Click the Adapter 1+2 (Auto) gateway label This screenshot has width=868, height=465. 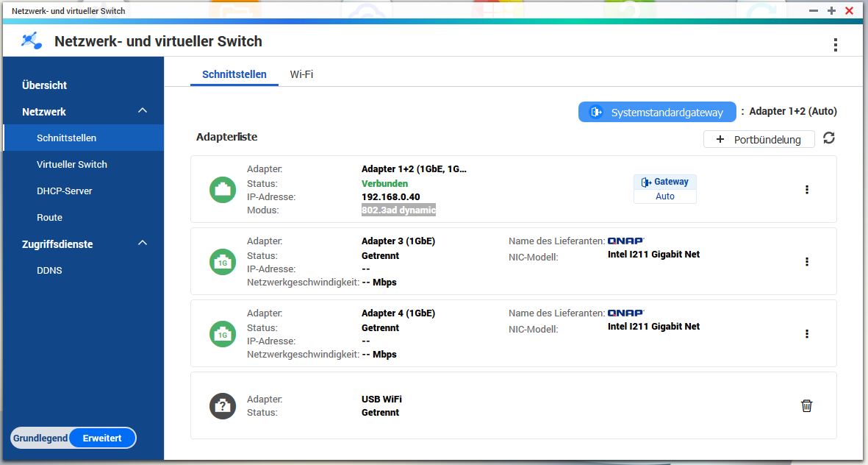pos(793,111)
